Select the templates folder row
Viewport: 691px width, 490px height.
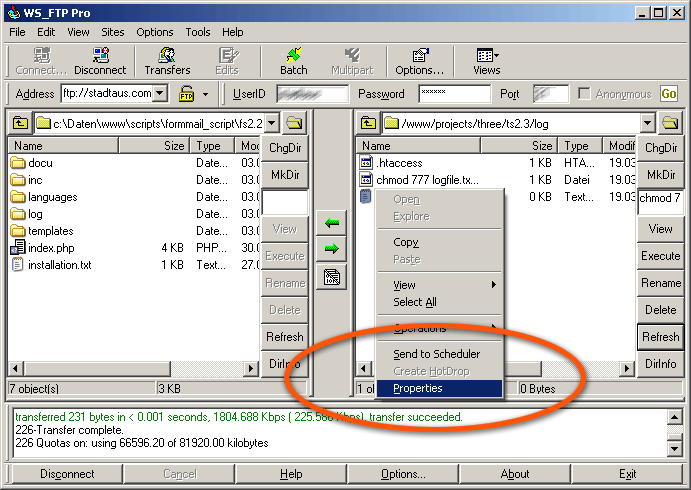pyautogui.click(x=134, y=231)
